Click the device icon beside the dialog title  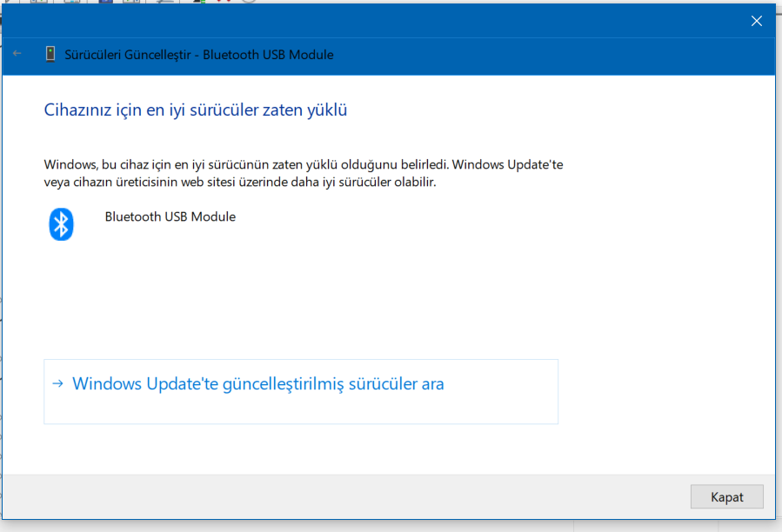(x=50, y=54)
